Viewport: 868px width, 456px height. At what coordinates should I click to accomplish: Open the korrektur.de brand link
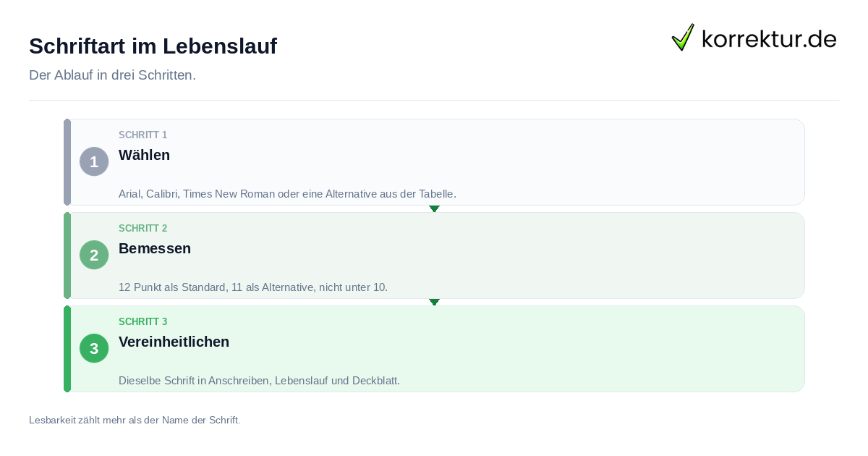click(x=754, y=38)
